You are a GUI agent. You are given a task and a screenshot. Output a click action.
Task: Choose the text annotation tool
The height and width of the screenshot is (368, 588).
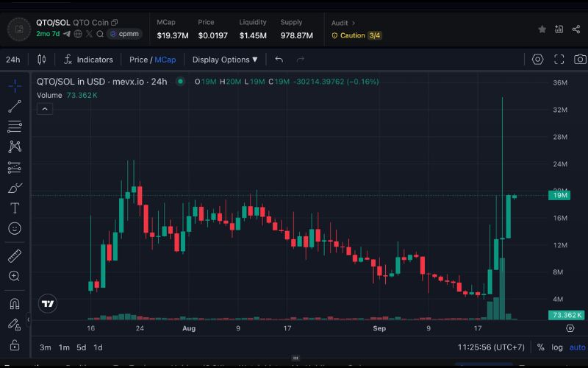click(x=14, y=208)
